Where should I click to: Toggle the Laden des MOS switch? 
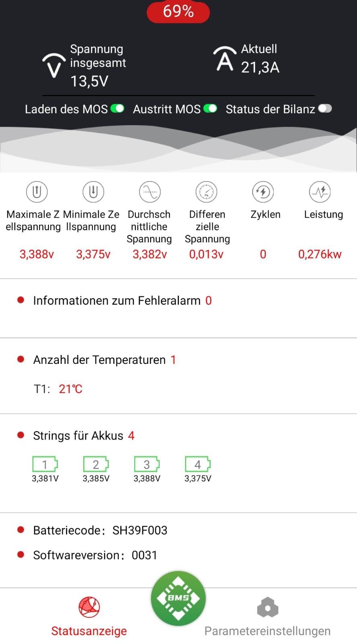[117, 109]
